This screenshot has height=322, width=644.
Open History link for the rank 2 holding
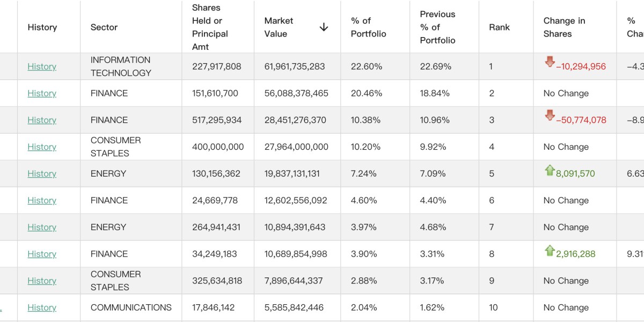point(42,93)
